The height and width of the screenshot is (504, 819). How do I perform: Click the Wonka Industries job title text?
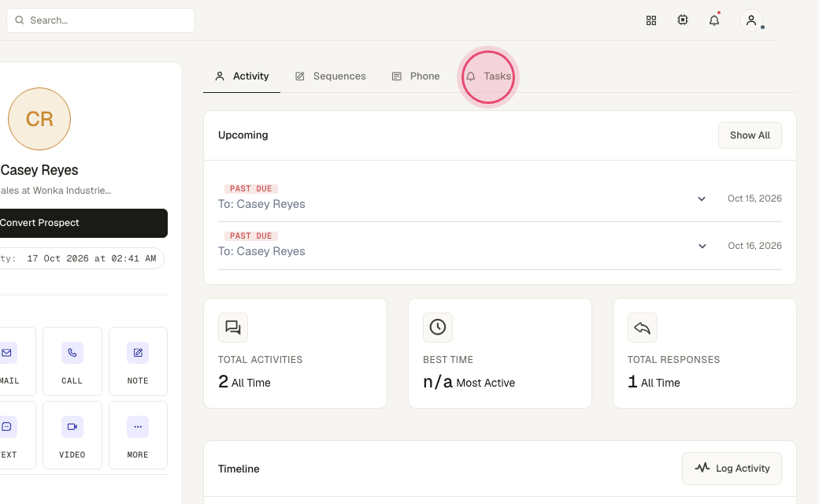tap(55, 191)
